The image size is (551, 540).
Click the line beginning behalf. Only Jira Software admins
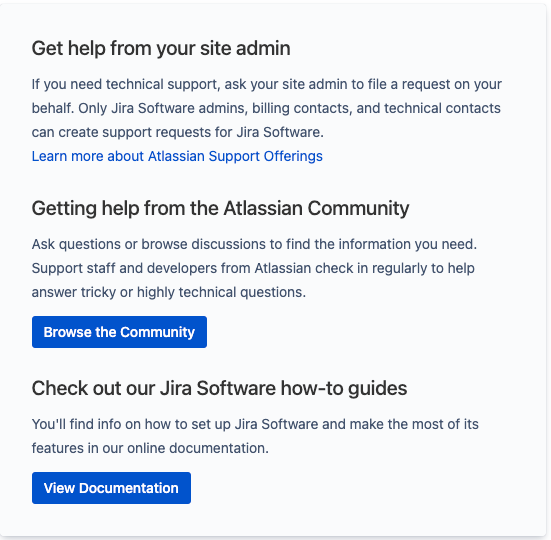[x=266, y=108]
